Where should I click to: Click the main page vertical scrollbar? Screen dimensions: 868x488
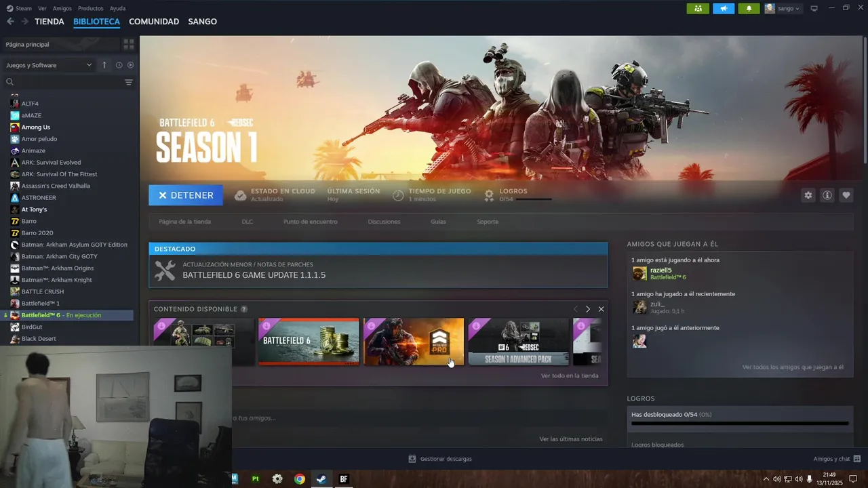[865, 100]
